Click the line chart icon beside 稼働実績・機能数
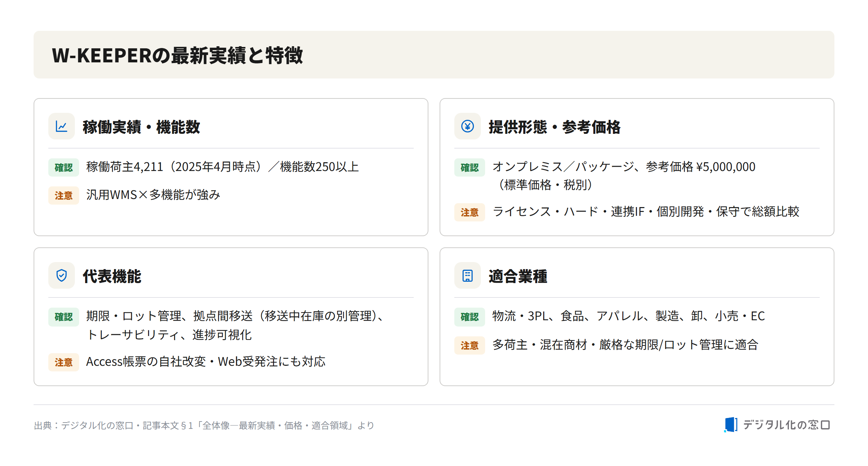Image resolution: width=868 pixels, height=466 pixels. [62, 126]
